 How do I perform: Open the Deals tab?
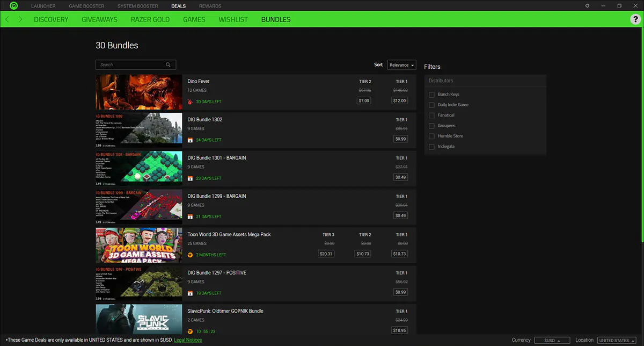point(178,6)
